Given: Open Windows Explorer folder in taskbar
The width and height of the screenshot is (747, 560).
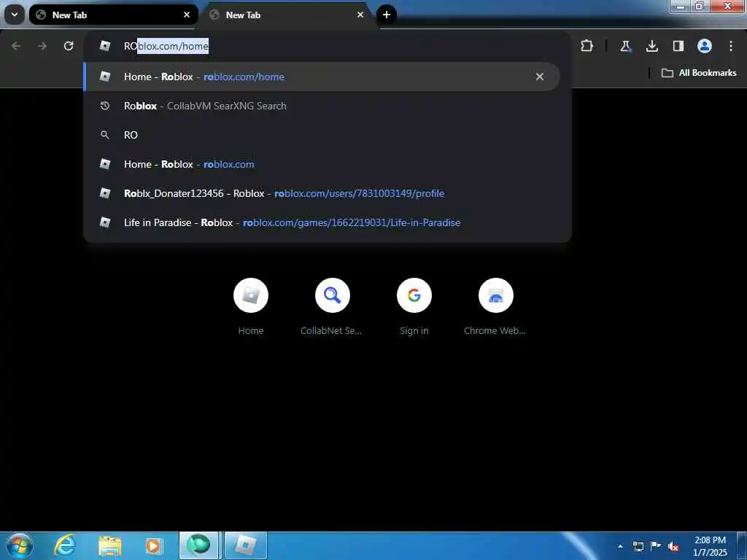Looking at the screenshot, I should click(x=110, y=545).
